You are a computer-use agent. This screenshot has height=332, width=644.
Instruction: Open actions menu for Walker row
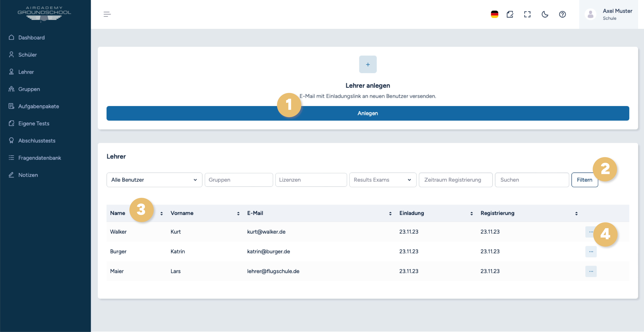click(591, 232)
